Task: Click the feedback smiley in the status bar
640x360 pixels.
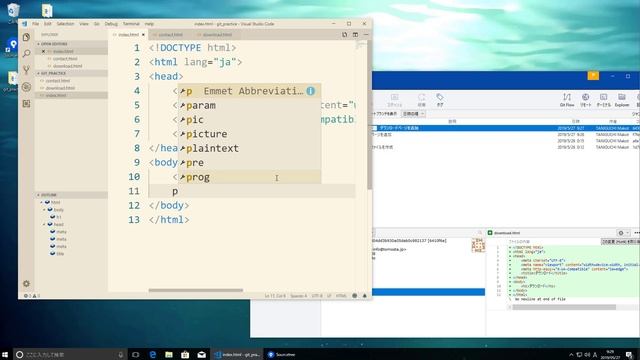Action: [x=354, y=296]
